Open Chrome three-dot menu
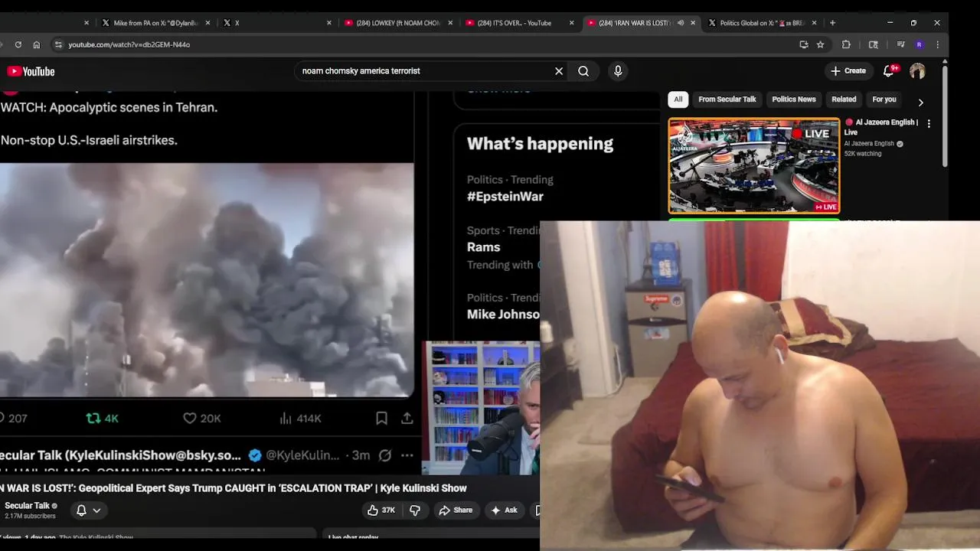 [x=937, y=44]
